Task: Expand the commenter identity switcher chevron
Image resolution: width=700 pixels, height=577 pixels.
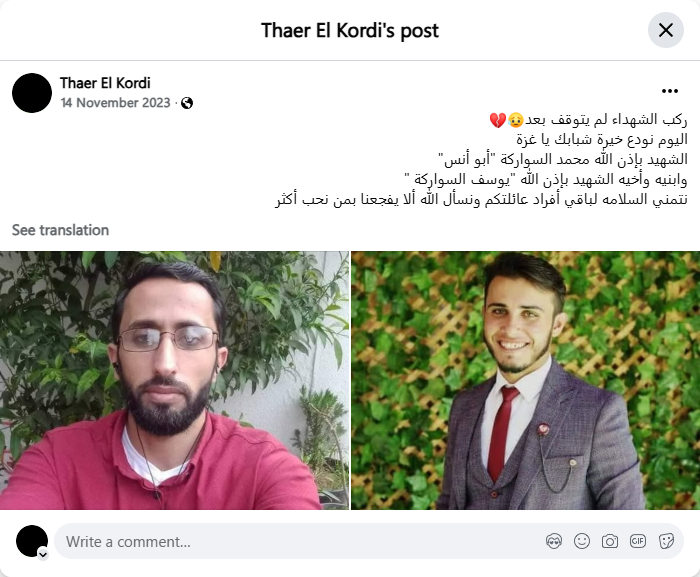Action: tap(43, 555)
